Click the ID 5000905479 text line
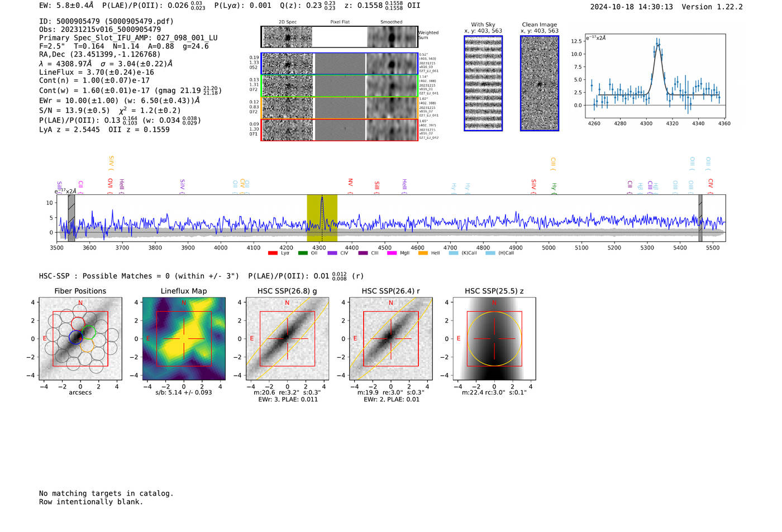 (x=106, y=21)
